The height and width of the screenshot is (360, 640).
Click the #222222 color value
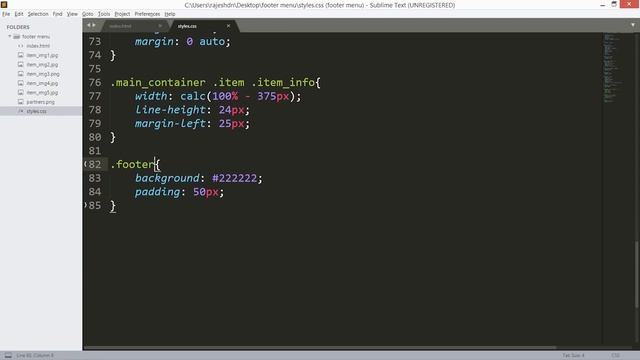[x=235, y=178]
